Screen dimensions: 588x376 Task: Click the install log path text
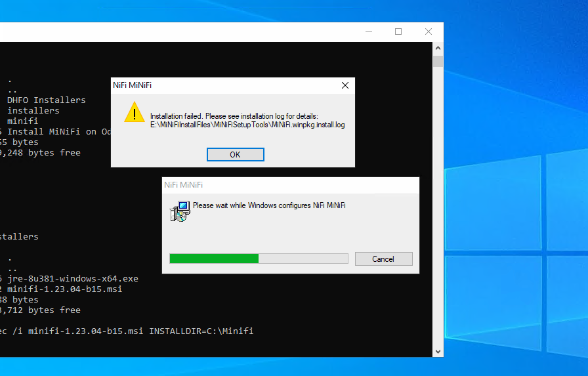[x=247, y=125]
